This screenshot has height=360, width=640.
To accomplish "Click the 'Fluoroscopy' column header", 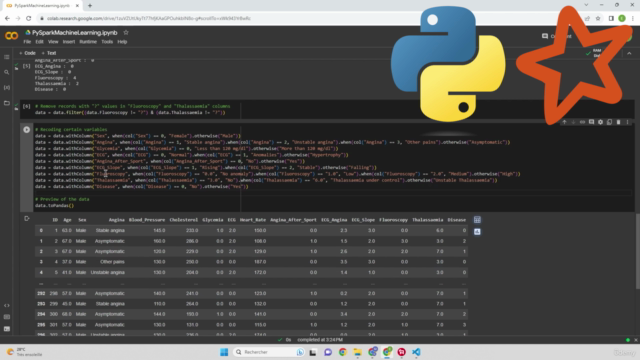I will (393, 220).
